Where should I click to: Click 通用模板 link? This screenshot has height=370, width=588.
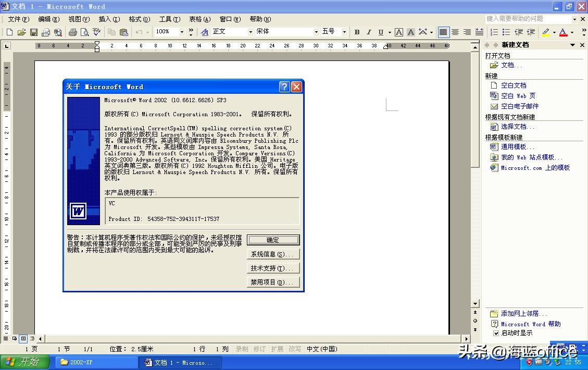click(x=518, y=147)
